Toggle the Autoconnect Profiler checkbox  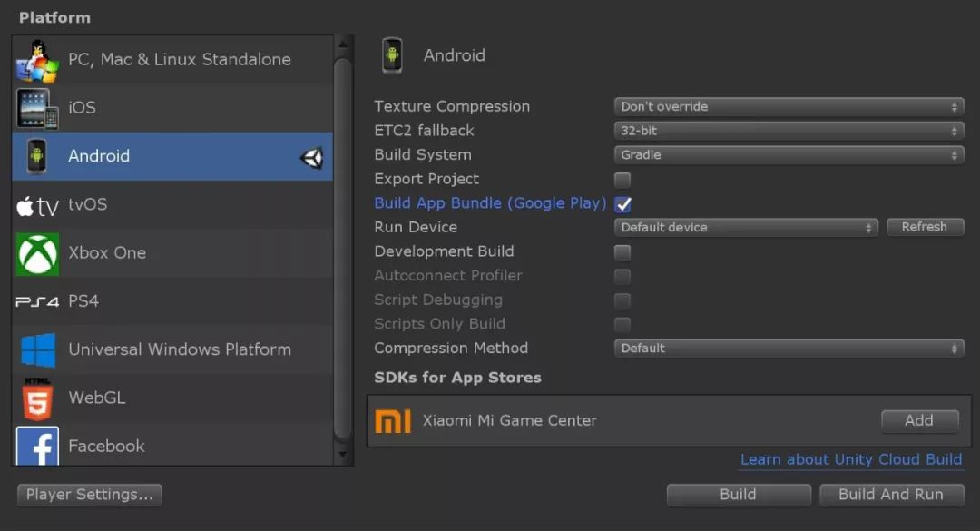622,276
